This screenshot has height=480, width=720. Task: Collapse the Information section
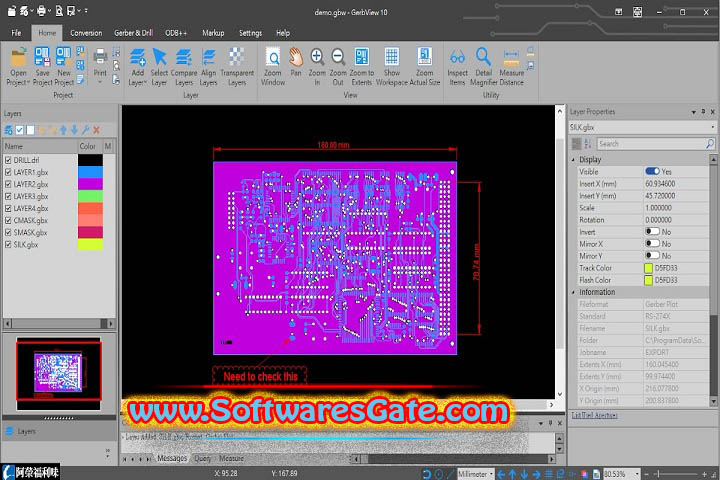coord(573,292)
